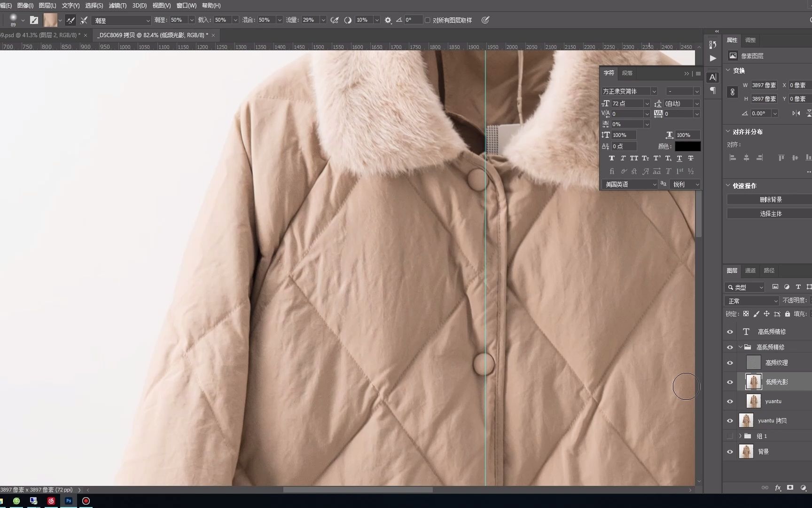The height and width of the screenshot is (508, 812).
Task: Click the lock transparent pixels icon
Action: [746, 314]
